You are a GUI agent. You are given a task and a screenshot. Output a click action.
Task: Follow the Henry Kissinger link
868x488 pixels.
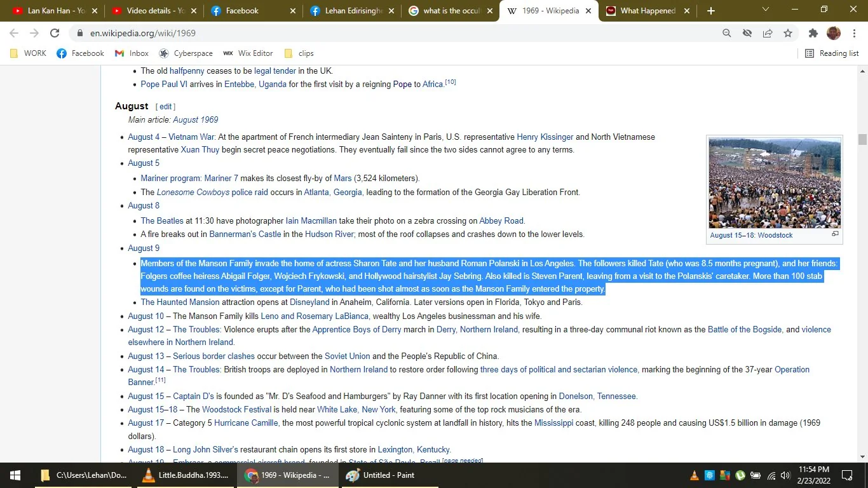(545, 137)
